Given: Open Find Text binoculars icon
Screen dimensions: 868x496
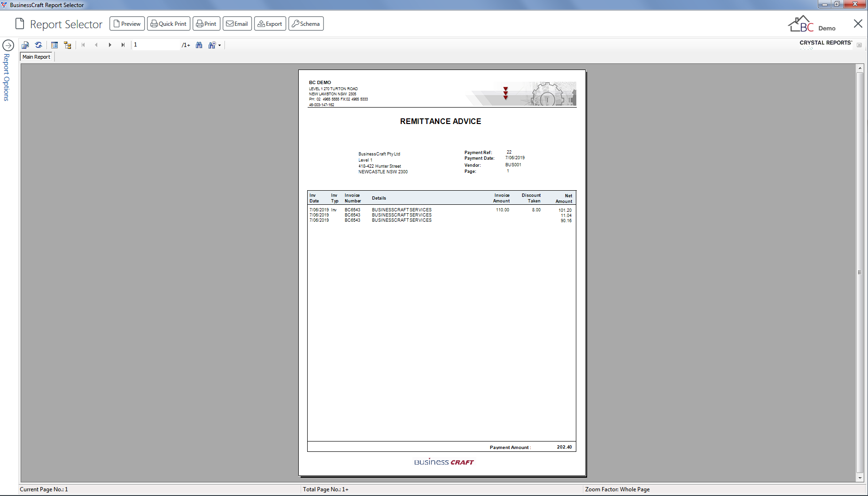Looking at the screenshot, I should coord(199,45).
